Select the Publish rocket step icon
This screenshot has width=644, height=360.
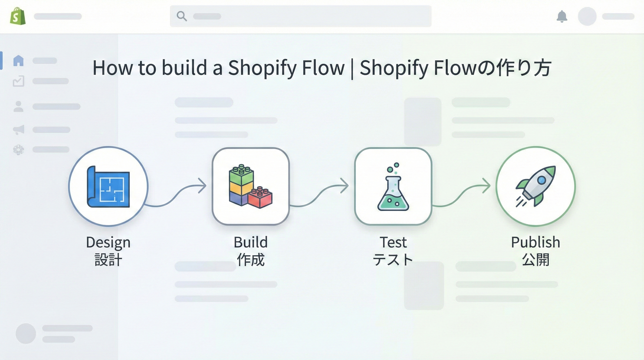[535, 186]
